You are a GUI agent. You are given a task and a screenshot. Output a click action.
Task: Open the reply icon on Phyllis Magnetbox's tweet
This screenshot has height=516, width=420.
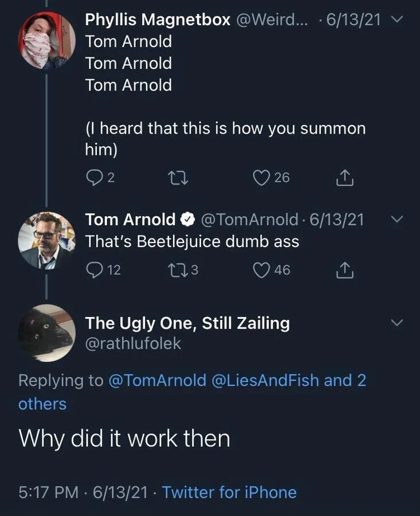pyautogui.click(x=95, y=177)
